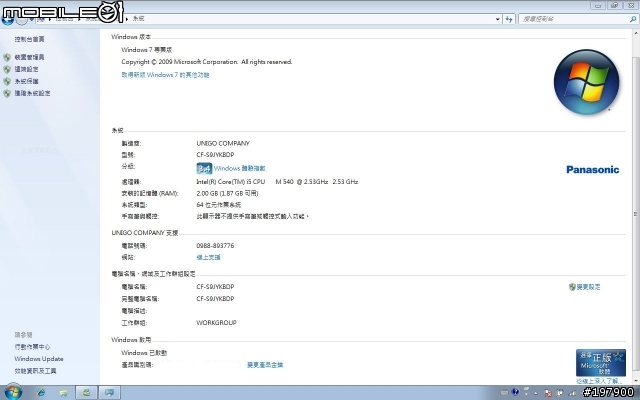Click the CF-S9JYKBDP model value
Image resolution: width=640 pixels, height=400 pixels.
215,155
